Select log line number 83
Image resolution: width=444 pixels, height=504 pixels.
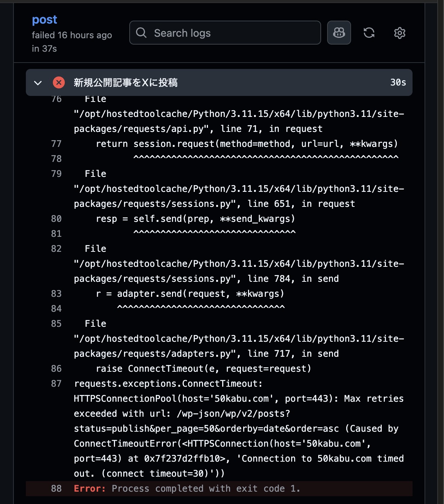pyautogui.click(x=56, y=294)
